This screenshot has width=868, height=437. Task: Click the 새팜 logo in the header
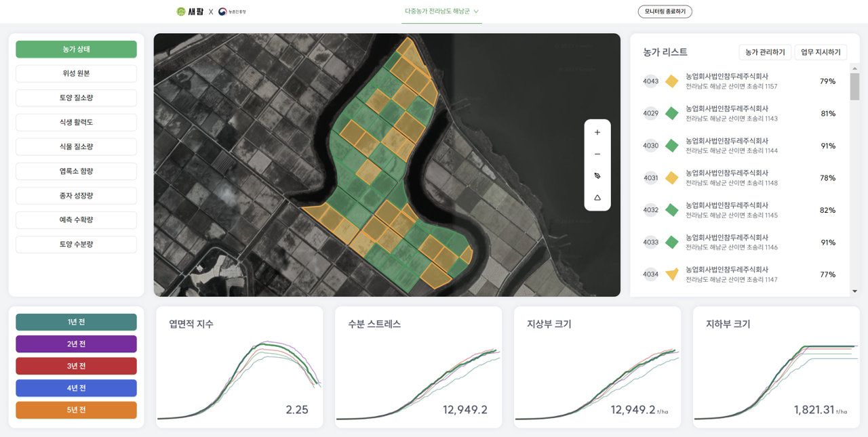[190, 12]
